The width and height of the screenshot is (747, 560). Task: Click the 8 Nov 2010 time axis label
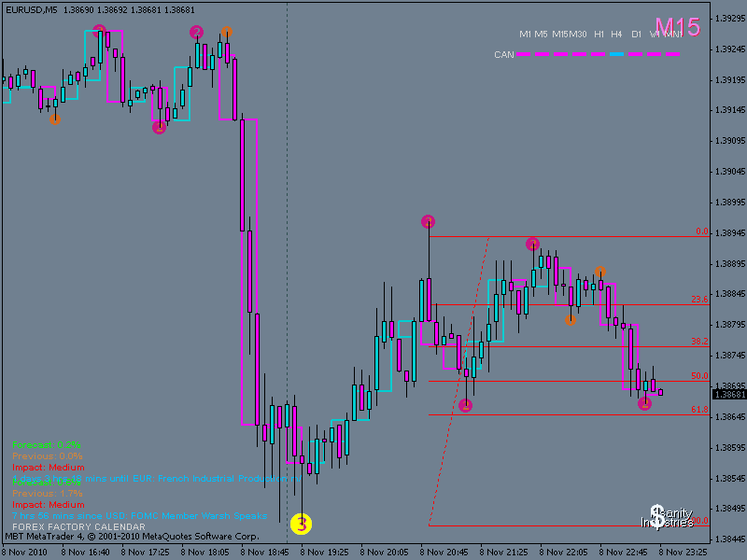pos(24,553)
